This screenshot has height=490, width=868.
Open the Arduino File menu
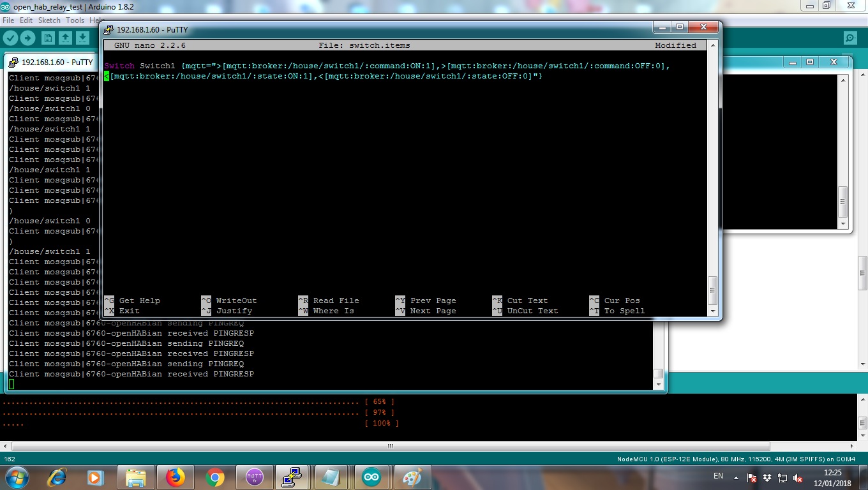[x=8, y=20]
